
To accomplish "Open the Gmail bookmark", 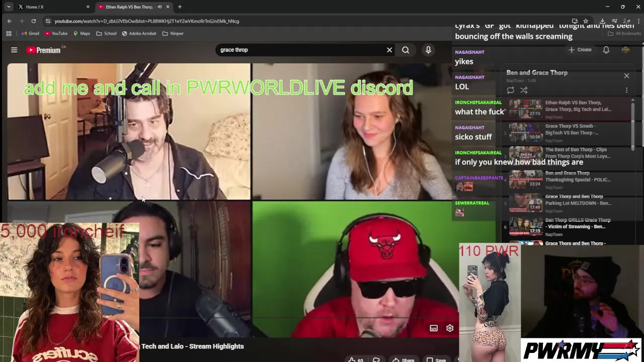I will [30, 33].
